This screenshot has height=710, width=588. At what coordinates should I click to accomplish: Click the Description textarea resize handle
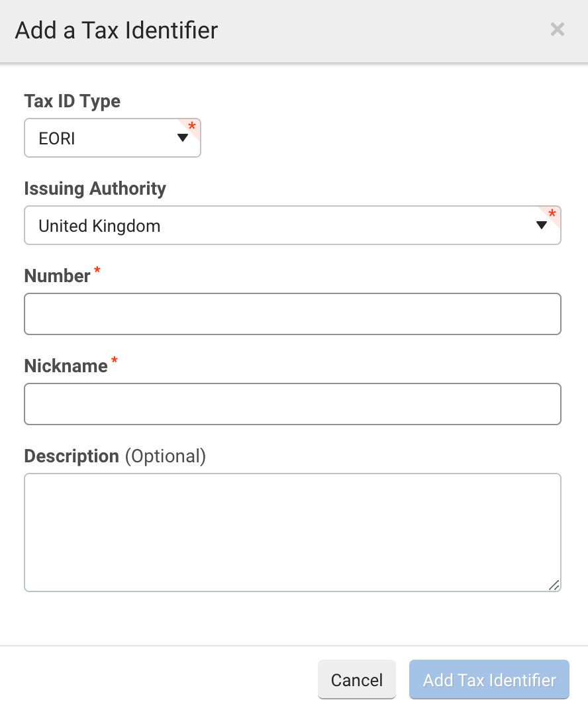tap(554, 585)
